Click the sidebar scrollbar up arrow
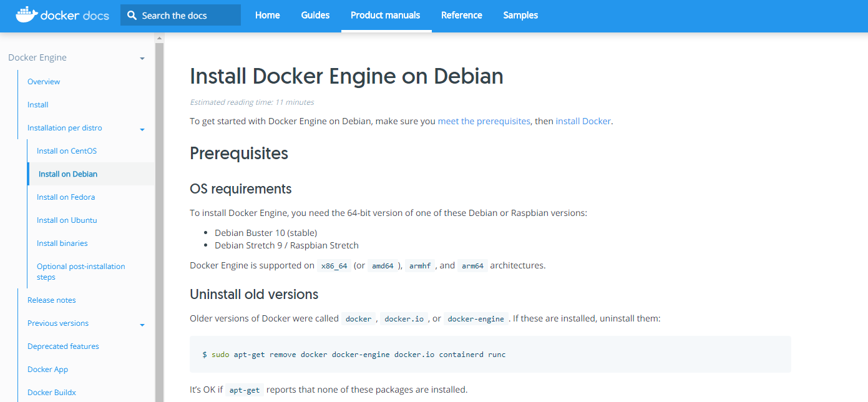Image resolution: width=868 pixels, height=402 pixels. click(x=159, y=38)
